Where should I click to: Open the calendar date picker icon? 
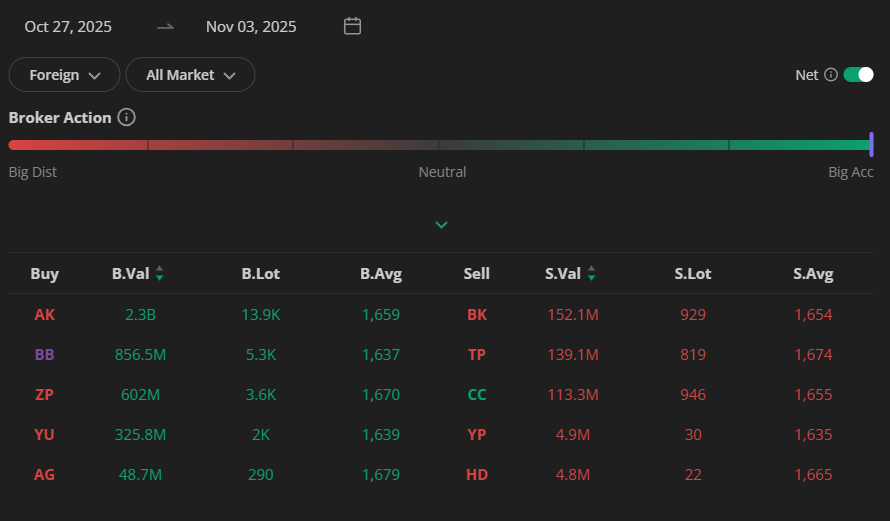(352, 26)
